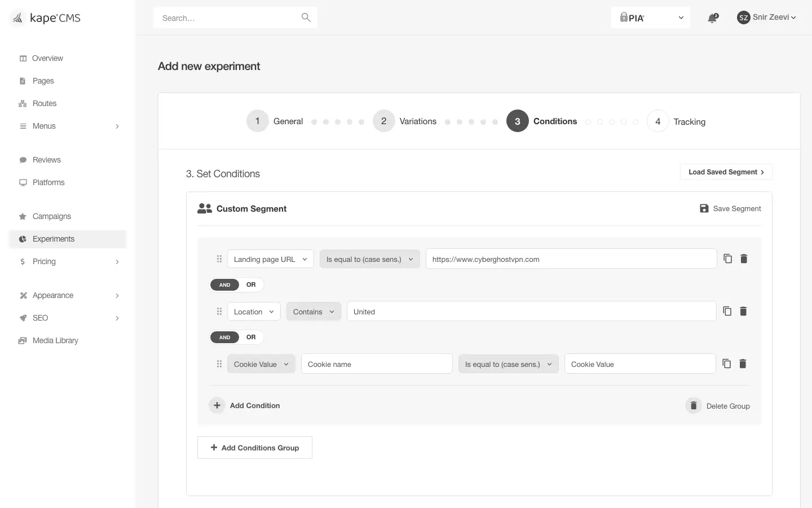Image resolution: width=812 pixels, height=508 pixels.
Task: Expand the SEO sidebar submenu
Action: tap(117, 318)
